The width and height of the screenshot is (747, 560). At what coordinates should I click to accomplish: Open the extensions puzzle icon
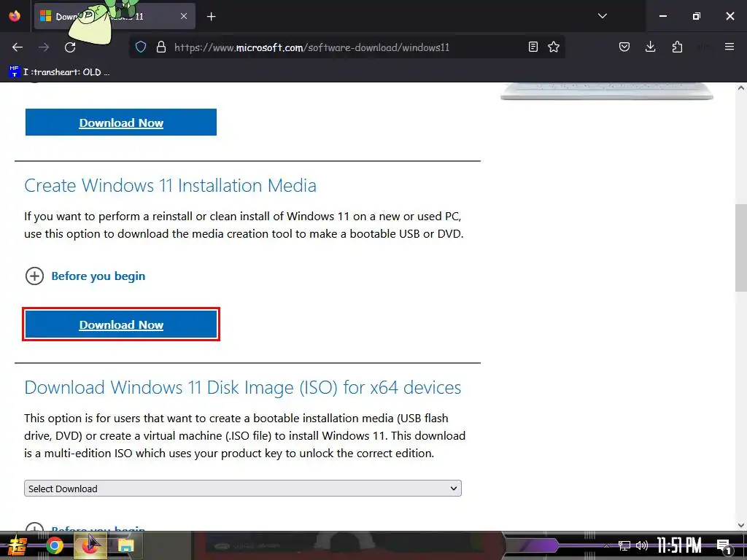coord(677,47)
